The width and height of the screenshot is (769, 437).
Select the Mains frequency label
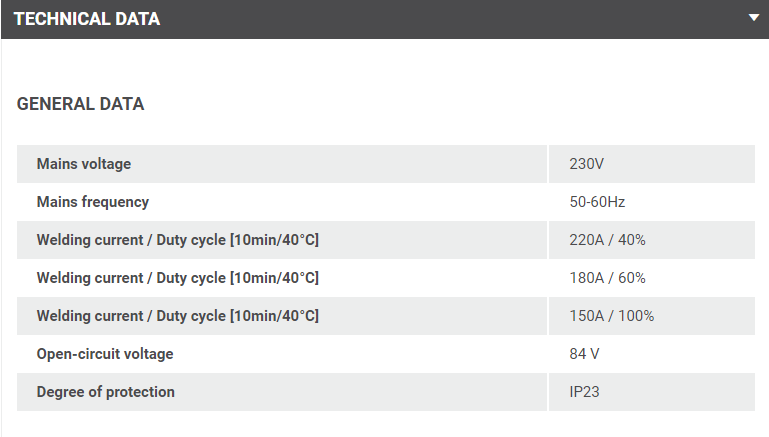[93, 202]
